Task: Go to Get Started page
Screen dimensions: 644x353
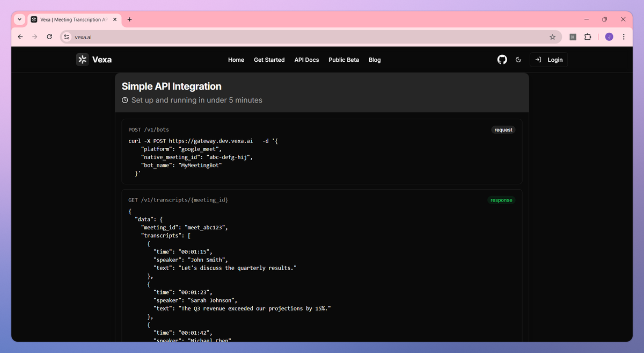Action: 269,60
